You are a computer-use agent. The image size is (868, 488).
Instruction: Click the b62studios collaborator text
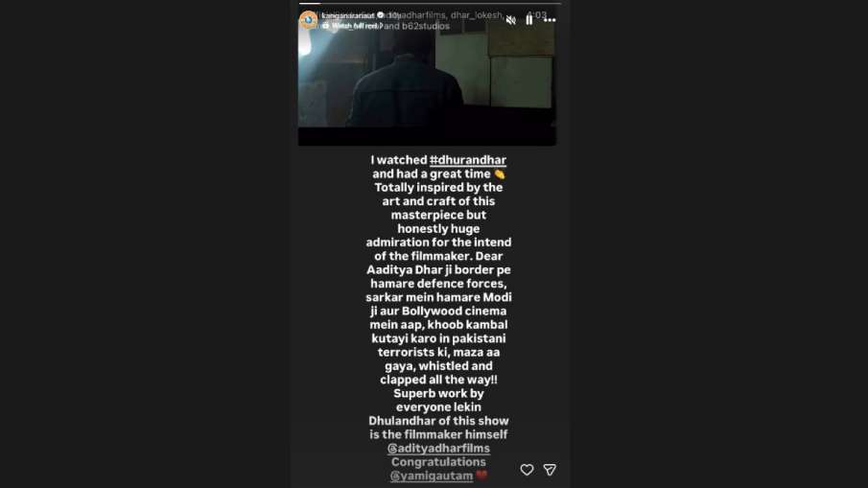pos(426,26)
